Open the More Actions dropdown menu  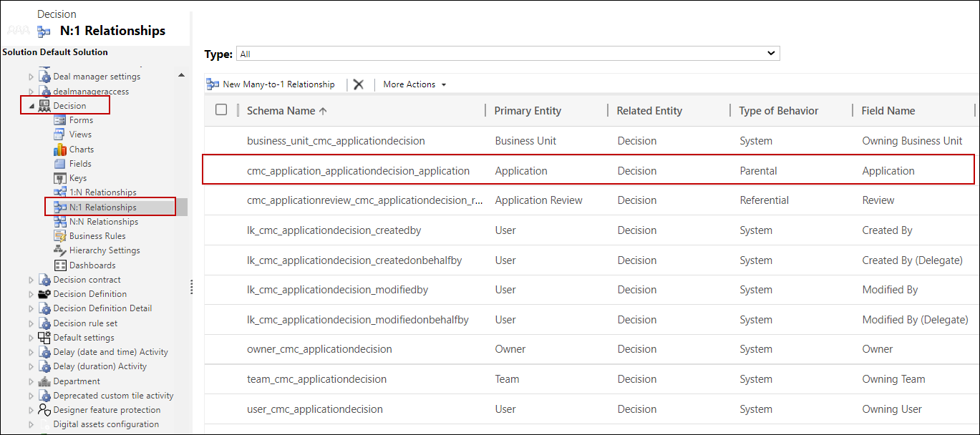414,84
